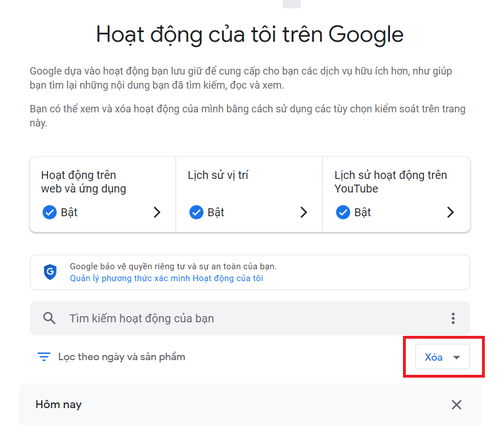Click blue checkmark under YouTube history card
Screen dimensions: 504x429
click(343, 212)
